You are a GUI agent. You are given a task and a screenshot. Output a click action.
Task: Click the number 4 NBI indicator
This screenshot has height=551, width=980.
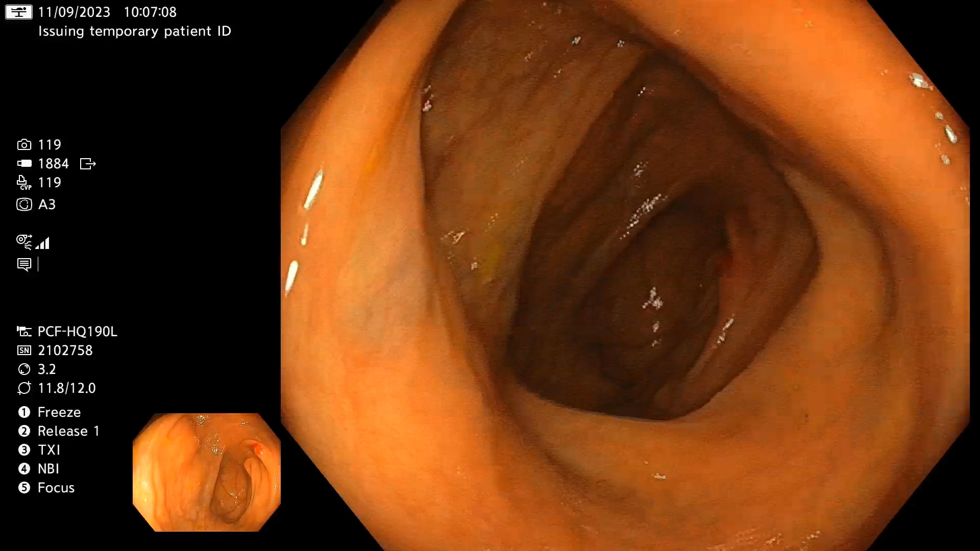tap(24, 469)
